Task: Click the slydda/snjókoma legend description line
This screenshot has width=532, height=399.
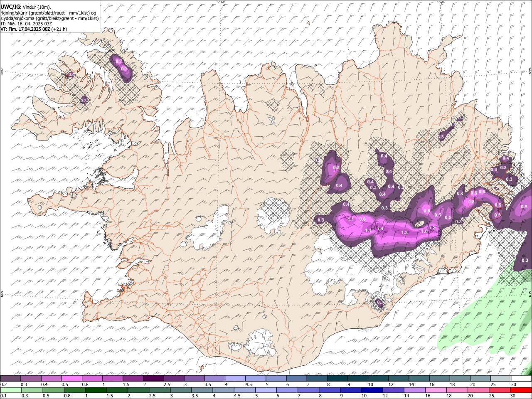Action: pos(49,18)
